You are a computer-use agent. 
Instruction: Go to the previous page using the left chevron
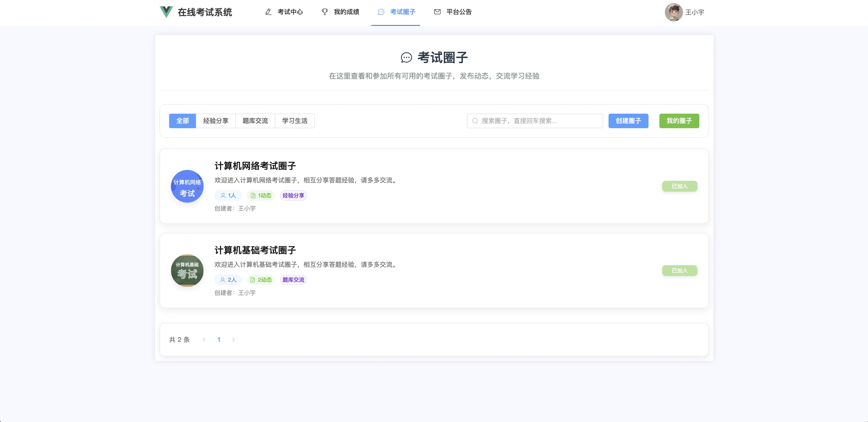coord(204,339)
